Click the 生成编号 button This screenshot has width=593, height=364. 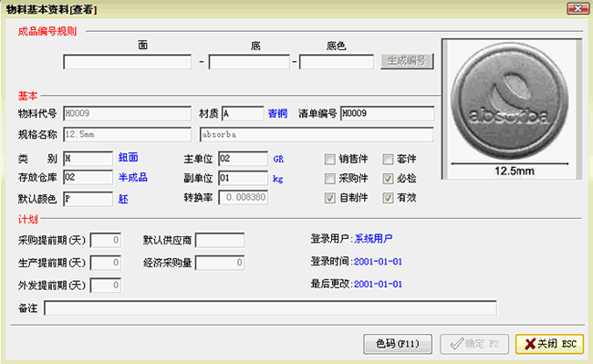pyautogui.click(x=407, y=61)
